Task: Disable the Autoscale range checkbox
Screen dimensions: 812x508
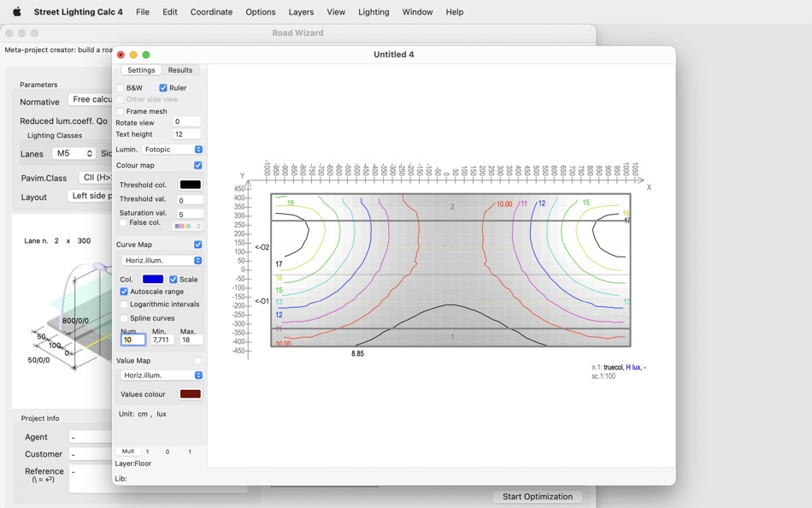Action: 124,292
